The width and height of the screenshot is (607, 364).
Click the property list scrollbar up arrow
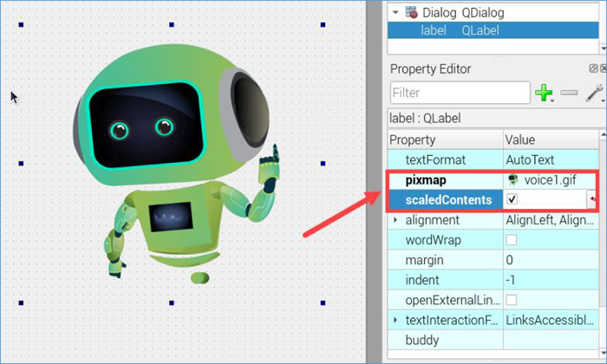(x=603, y=134)
